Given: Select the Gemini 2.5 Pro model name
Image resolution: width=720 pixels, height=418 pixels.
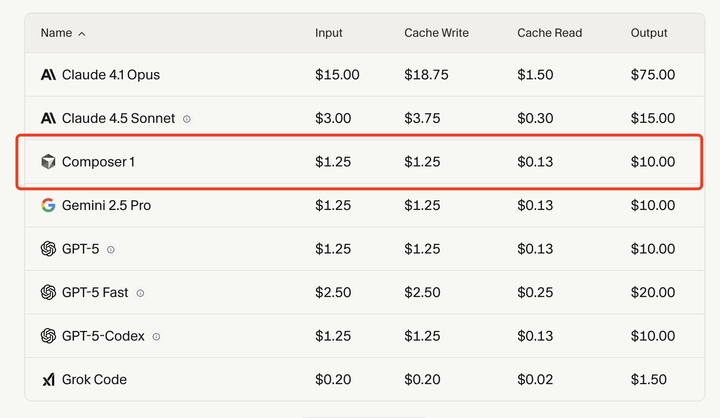Looking at the screenshot, I should pos(106,205).
